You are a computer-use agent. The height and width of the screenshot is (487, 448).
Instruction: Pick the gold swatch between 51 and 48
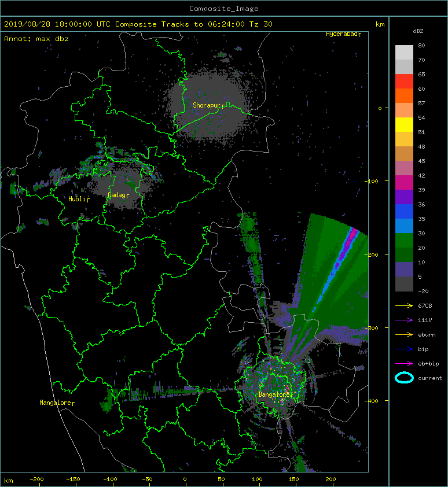tap(404, 139)
